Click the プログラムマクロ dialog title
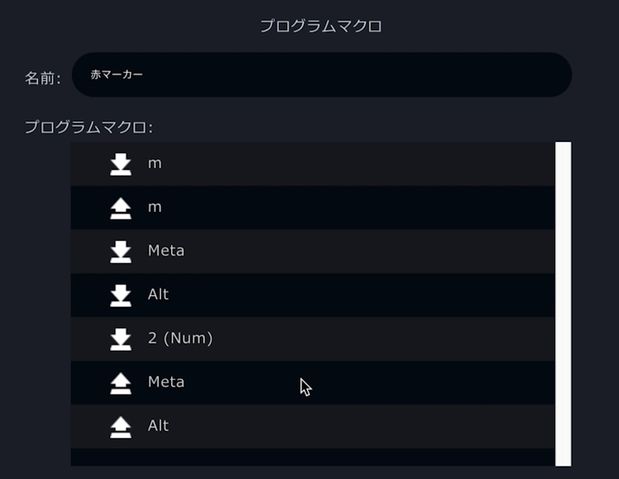Screen dimensions: 619x479 321,26
